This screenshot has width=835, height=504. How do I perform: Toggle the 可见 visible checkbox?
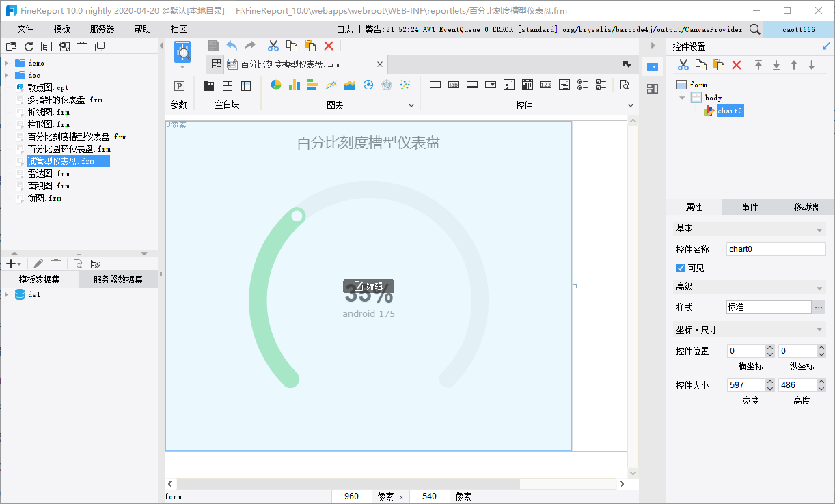coord(681,268)
